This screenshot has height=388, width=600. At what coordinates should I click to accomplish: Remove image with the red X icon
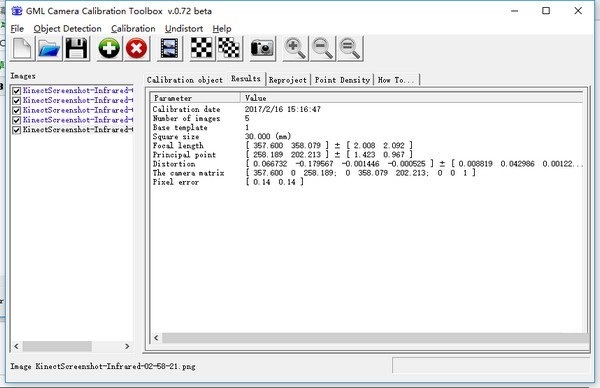pos(137,49)
